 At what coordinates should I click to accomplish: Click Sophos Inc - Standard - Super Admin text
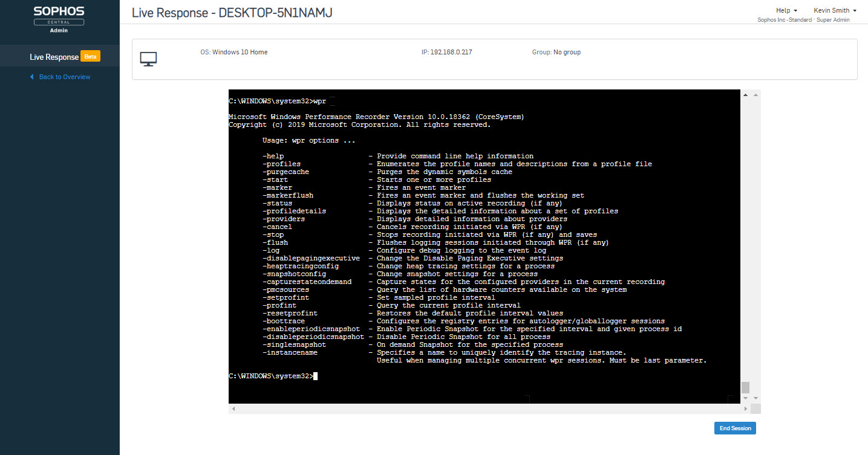coord(803,20)
